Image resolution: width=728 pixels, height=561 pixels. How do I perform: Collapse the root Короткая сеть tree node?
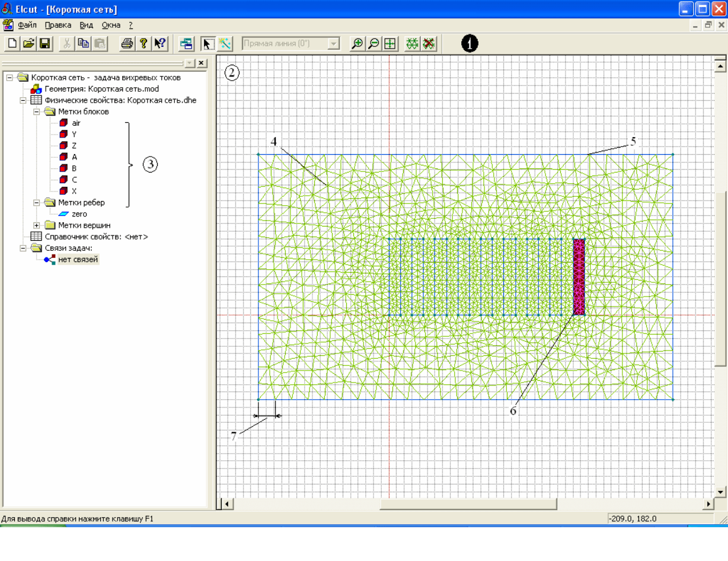pyautogui.click(x=9, y=77)
